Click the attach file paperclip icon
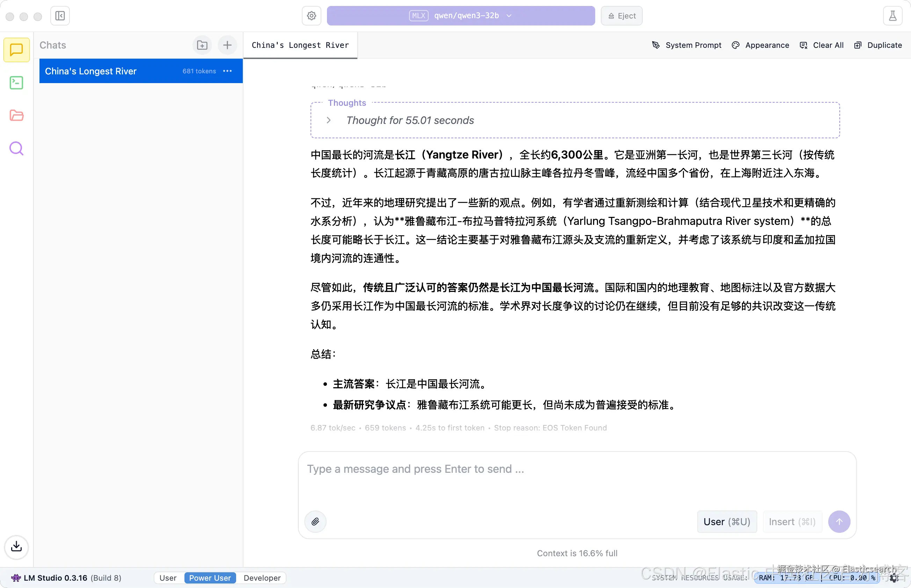911x588 pixels. (x=315, y=522)
